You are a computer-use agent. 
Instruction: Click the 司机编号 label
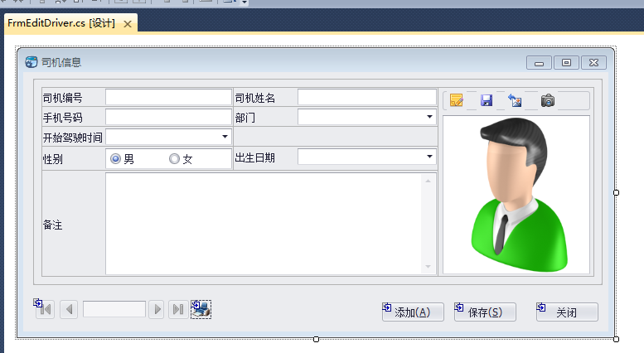(x=62, y=98)
